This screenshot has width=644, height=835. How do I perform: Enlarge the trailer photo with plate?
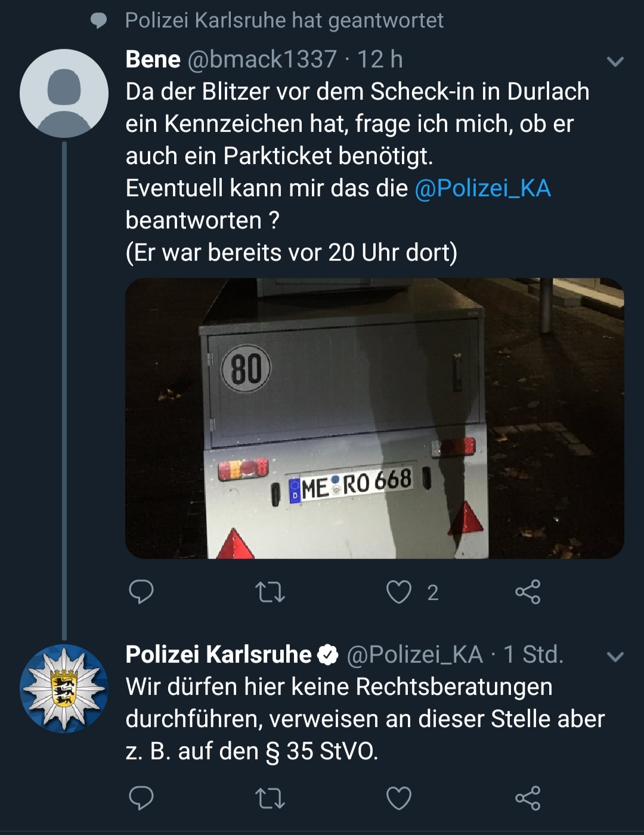point(374,418)
